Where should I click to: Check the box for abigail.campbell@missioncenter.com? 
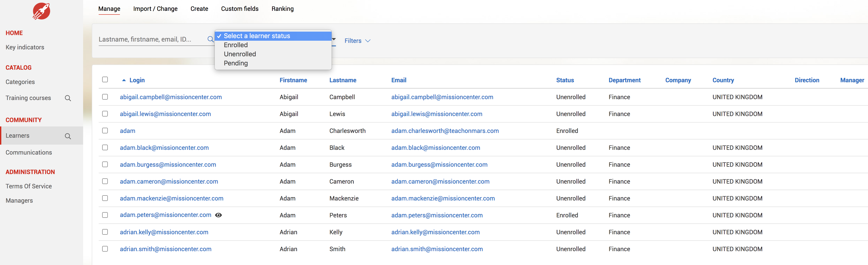point(105,97)
